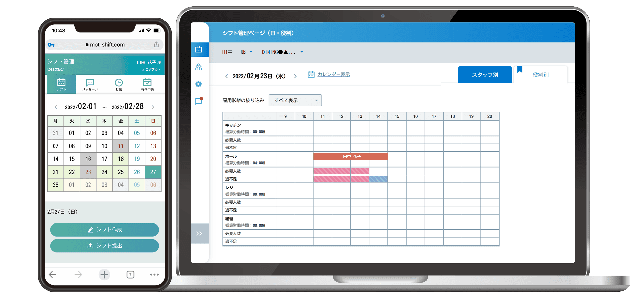Open the calendar icon in the laptop sidebar
The image size is (644, 297).
tap(198, 49)
